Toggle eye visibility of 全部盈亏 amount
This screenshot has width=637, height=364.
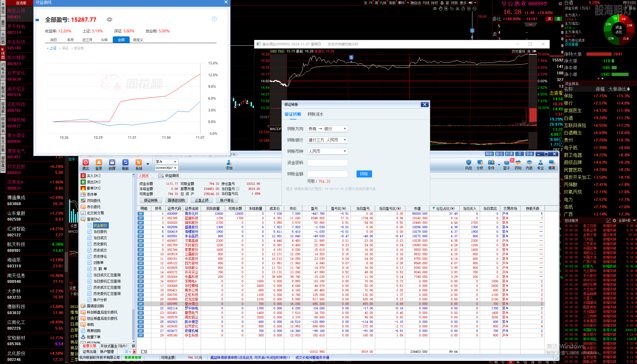pos(110,19)
